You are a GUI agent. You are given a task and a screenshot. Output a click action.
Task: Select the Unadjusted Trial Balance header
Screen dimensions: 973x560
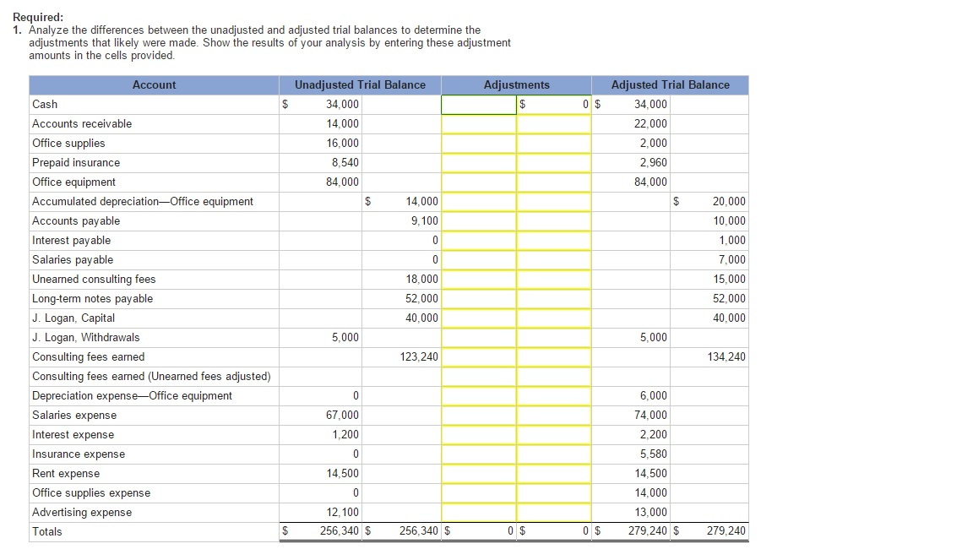pyautogui.click(x=359, y=84)
